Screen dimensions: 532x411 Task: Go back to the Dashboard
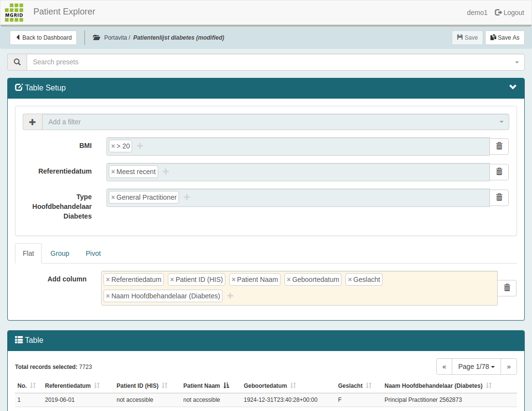coord(43,38)
